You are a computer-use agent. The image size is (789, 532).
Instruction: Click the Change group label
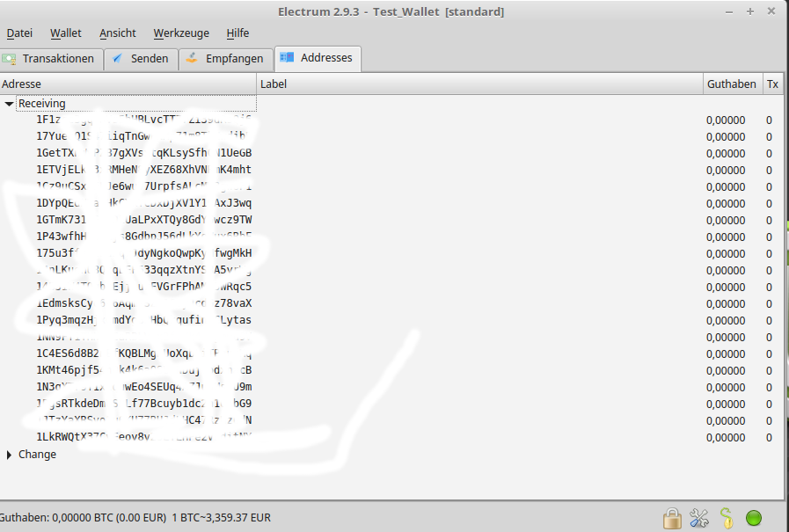tap(37, 455)
